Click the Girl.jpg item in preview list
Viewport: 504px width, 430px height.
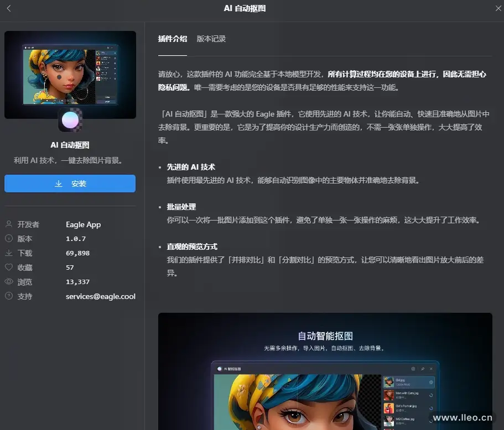pyautogui.click(x=409, y=382)
